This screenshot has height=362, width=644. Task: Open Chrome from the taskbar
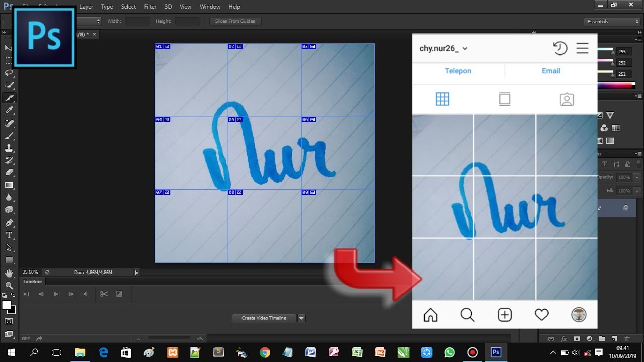click(x=265, y=352)
